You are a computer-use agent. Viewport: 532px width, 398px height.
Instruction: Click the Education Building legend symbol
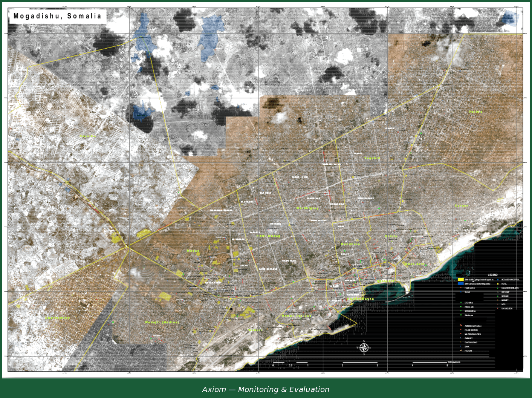498,288
